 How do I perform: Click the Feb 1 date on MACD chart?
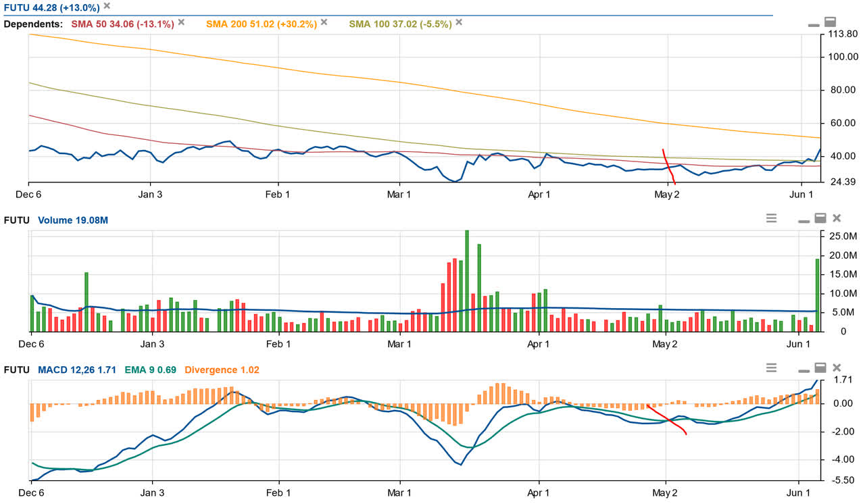(x=278, y=494)
